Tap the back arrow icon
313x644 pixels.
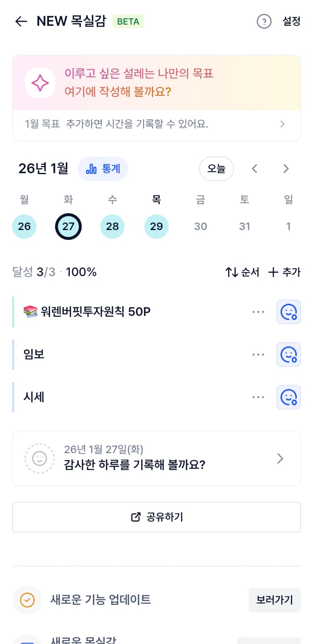[x=21, y=22]
